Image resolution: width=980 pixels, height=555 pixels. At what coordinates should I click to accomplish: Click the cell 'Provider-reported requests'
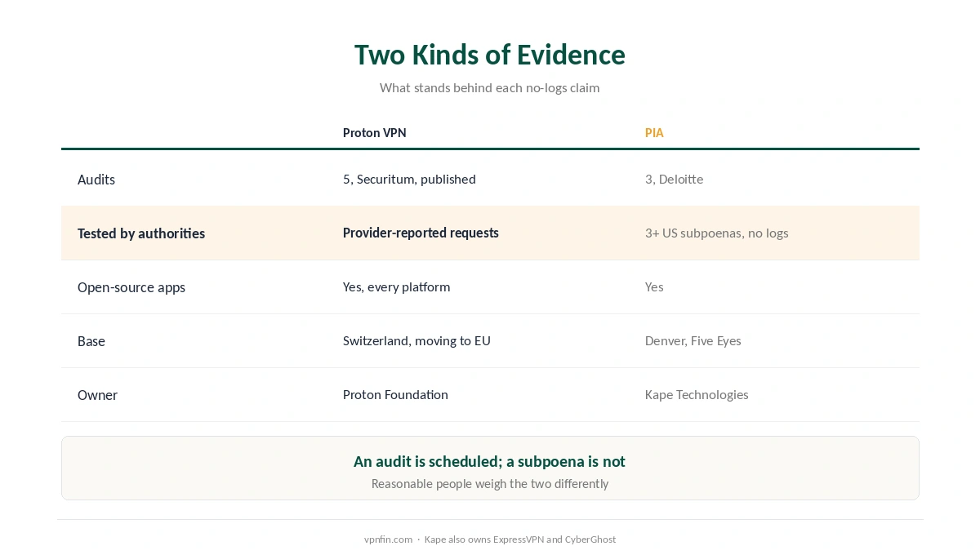tap(421, 233)
